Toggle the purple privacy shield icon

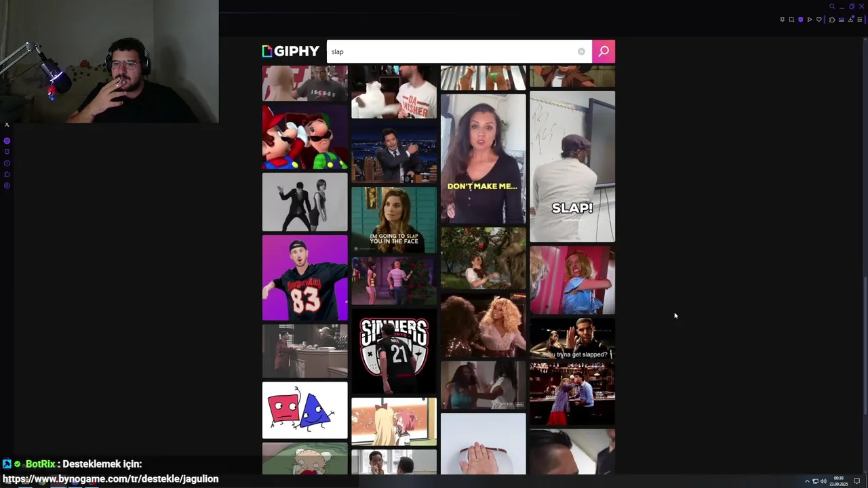pyautogui.click(x=800, y=20)
